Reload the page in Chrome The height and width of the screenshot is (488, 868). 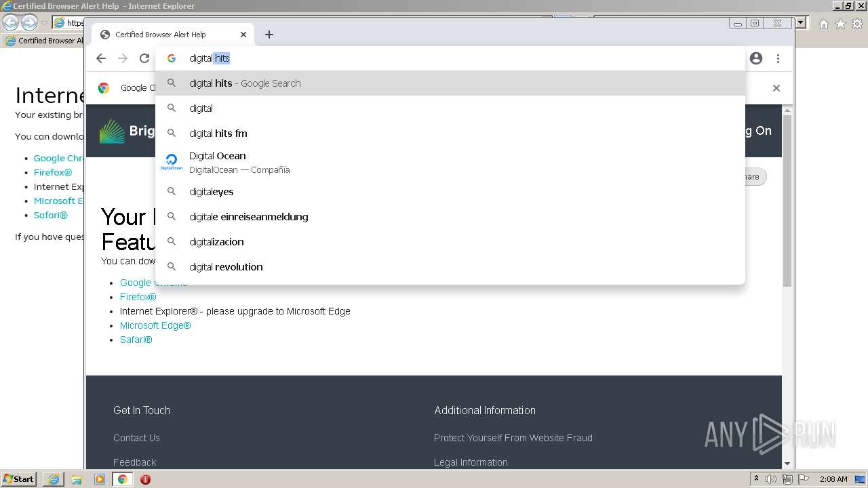click(x=144, y=58)
